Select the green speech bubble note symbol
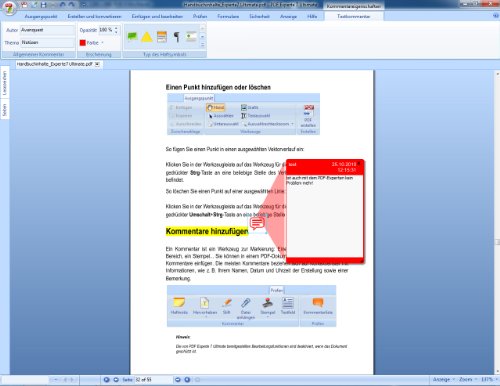Viewport: 500px width, 386px height. (132, 36)
